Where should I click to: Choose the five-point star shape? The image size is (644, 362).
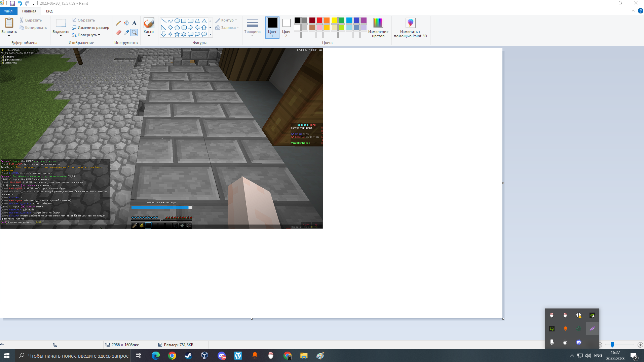(x=177, y=34)
